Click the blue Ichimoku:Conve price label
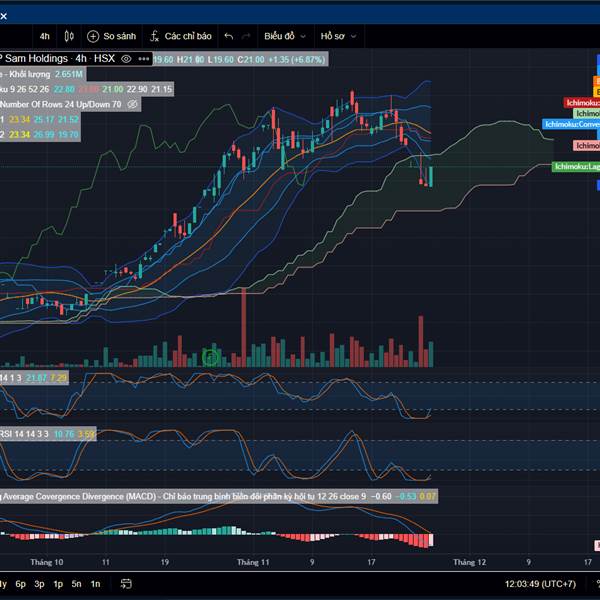Viewport: 600px width, 600px height. point(571,124)
